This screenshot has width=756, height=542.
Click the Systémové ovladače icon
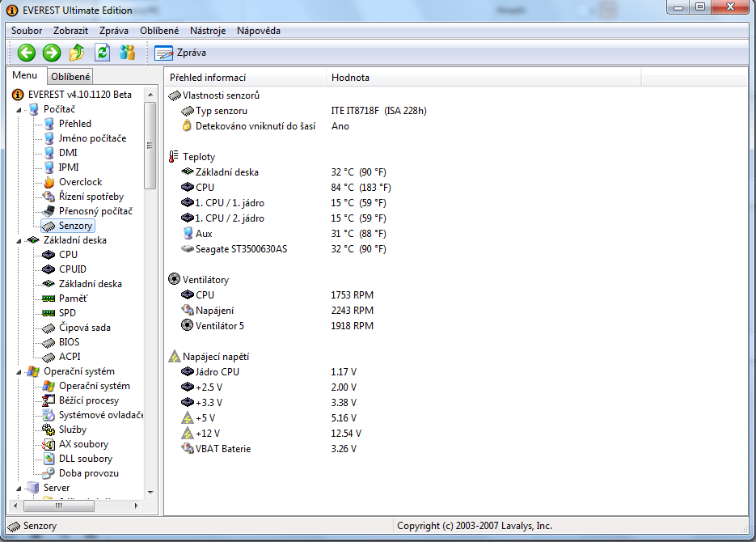pos(49,415)
